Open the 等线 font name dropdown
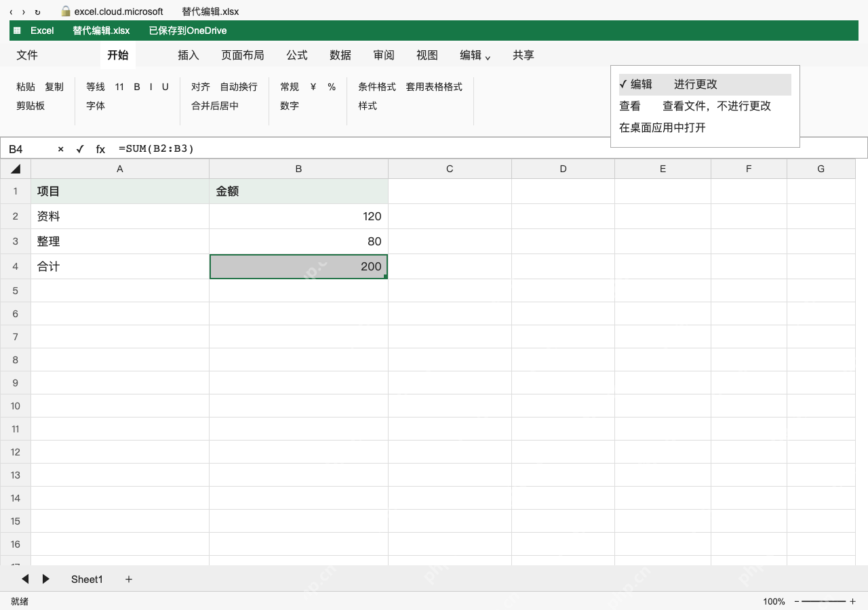The width and height of the screenshot is (868, 610). (x=96, y=87)
